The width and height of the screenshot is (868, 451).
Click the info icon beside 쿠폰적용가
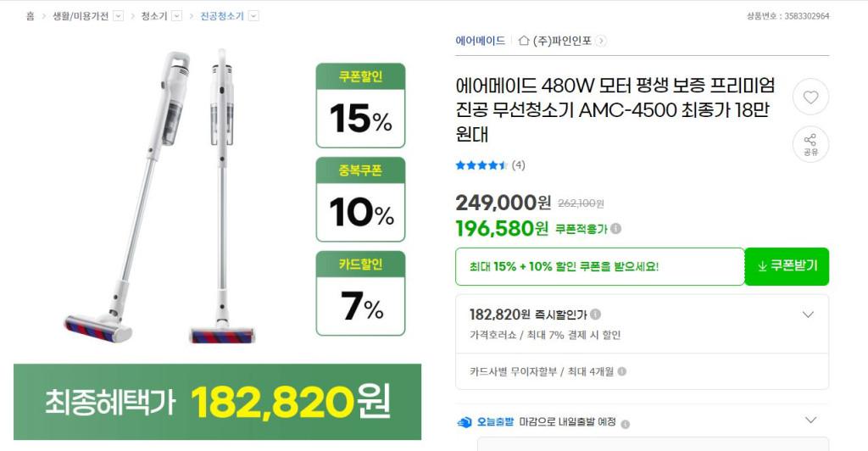point(616,228)
